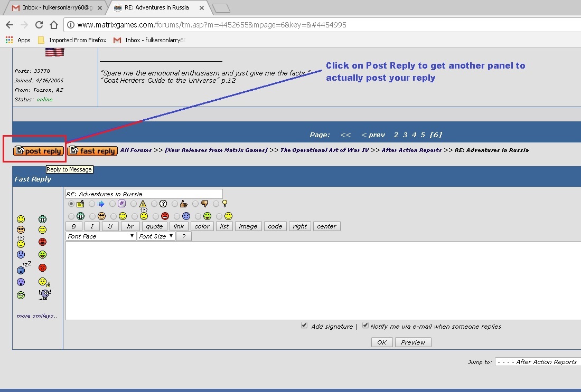Image resolution: width=581 pixels, height=392 pixels.
Task: Jump to first page with << link
Action: coord(346,135)
